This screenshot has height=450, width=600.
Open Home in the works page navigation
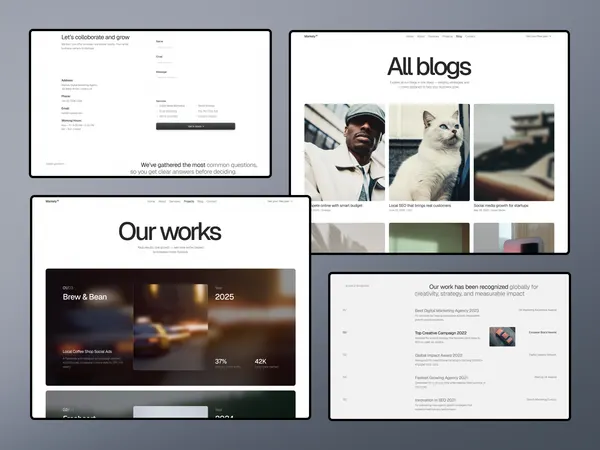point(151,201)
